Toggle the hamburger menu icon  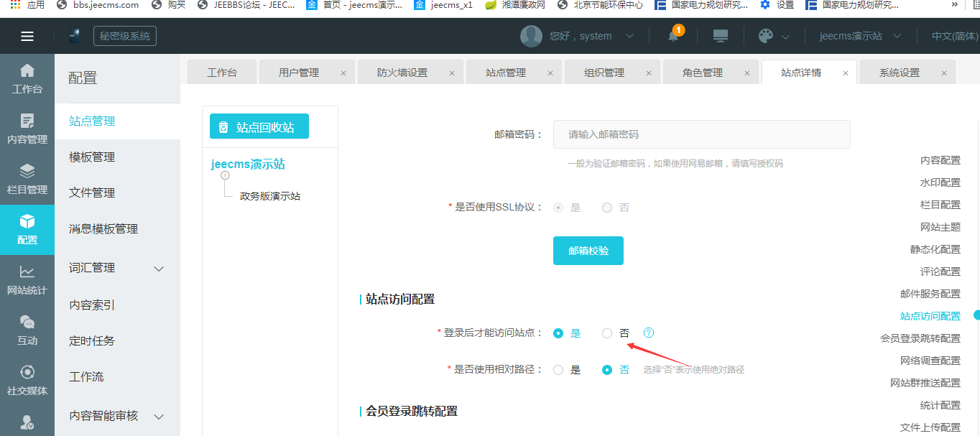[27, 36]
